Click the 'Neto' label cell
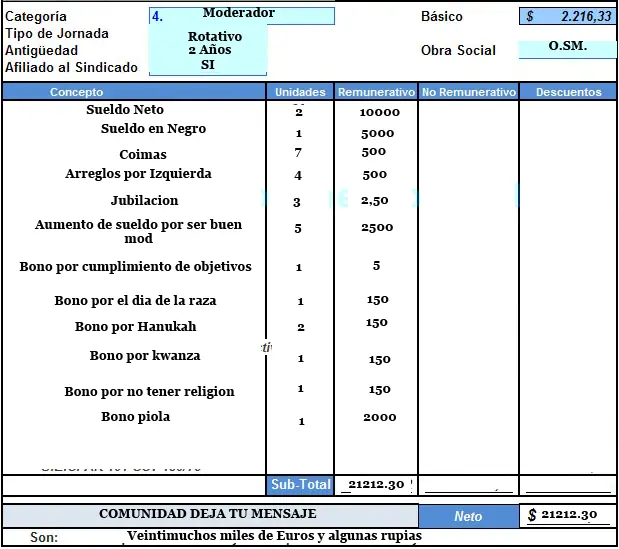The image size is (619, 549). (x=469, y=516)
